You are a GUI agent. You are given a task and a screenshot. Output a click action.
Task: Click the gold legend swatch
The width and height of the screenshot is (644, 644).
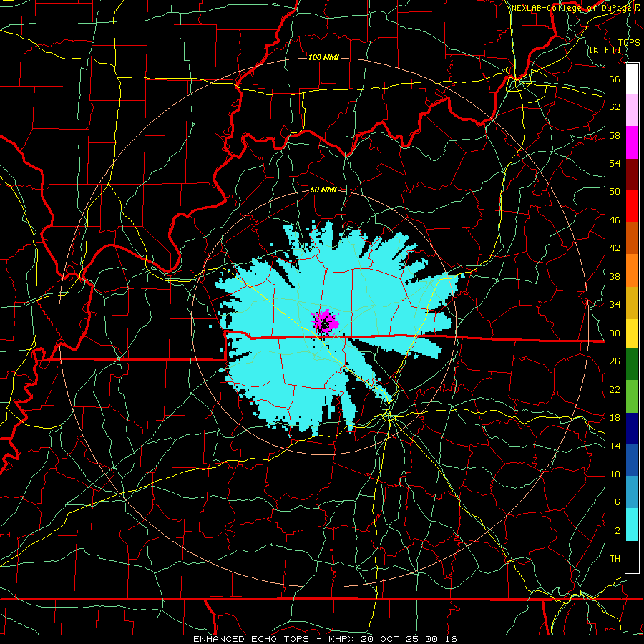point(632,303)
